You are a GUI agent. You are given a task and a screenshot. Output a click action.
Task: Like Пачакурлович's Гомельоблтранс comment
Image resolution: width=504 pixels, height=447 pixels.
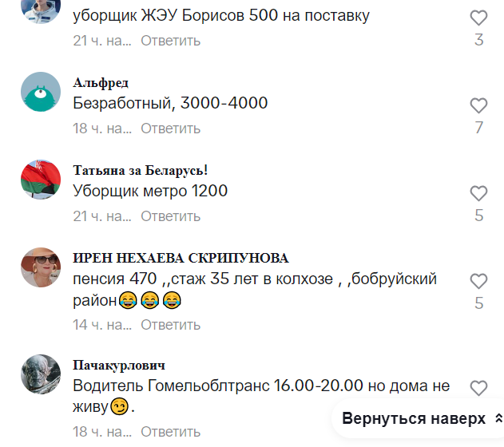coord(478,388)
